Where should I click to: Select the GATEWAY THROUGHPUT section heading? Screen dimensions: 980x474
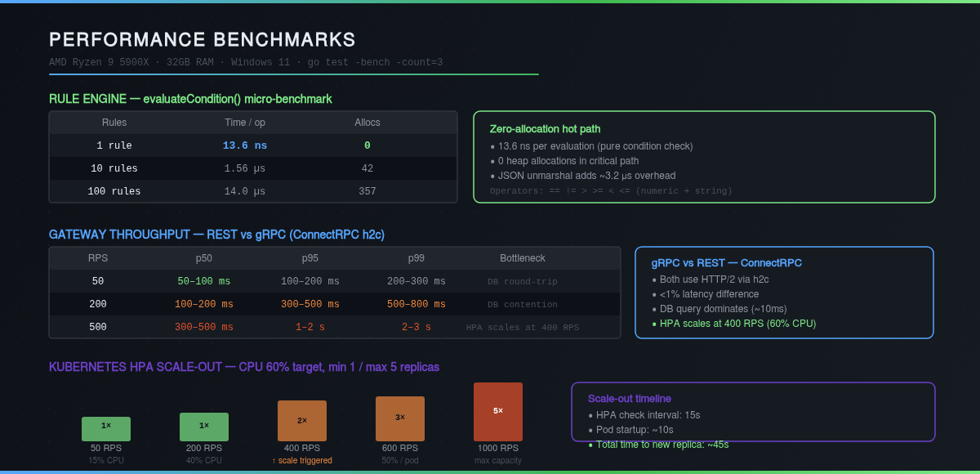216,234
